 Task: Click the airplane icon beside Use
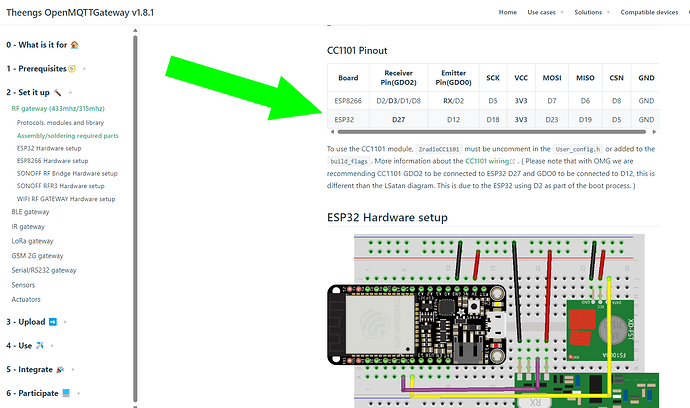coord(40,346)
